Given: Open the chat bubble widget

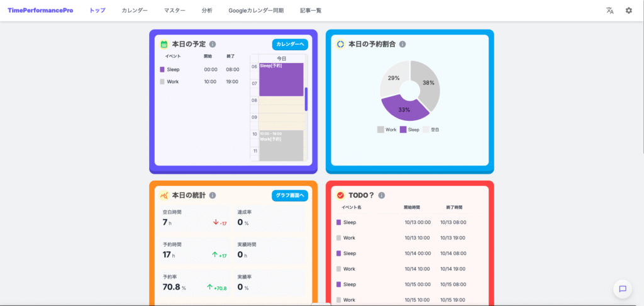Looking at the screenshot, I should pos(622,289).
